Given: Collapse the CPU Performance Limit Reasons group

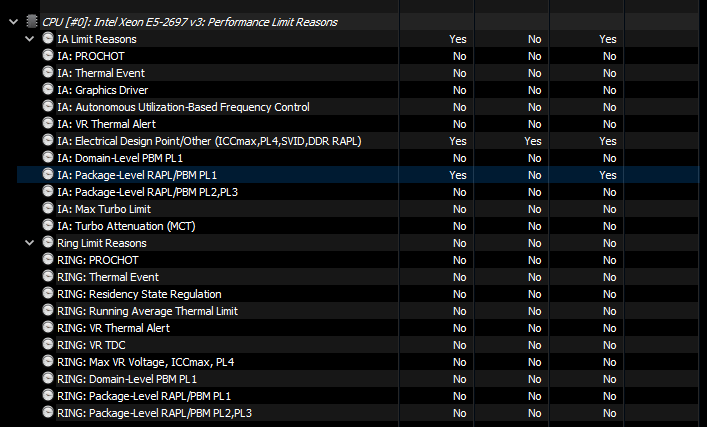Looking at the screenshot, I should point(14,22).
